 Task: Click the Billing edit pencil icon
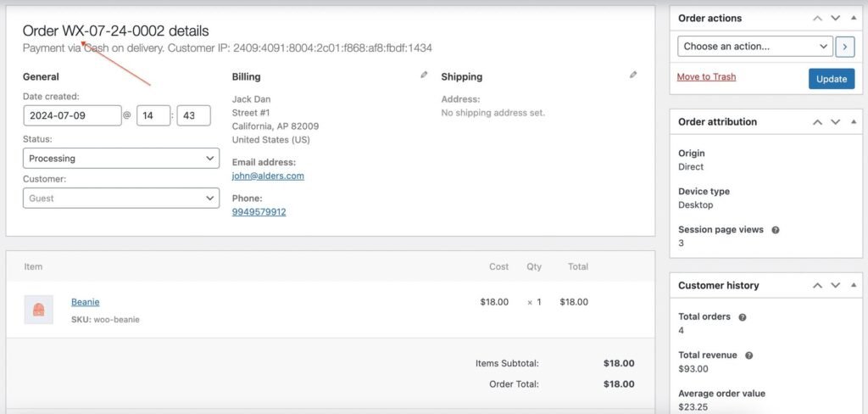(424, 75)
